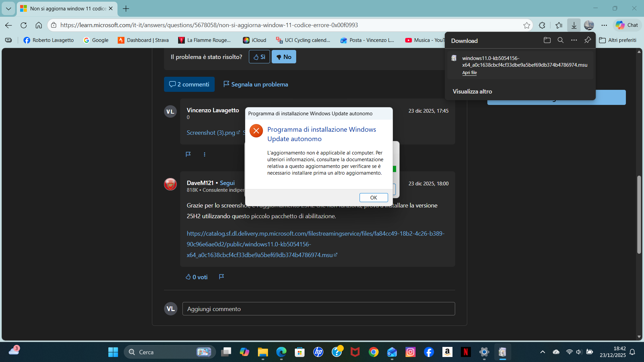Open Copilot Chat in the toolbar

(x=627, y=25)
